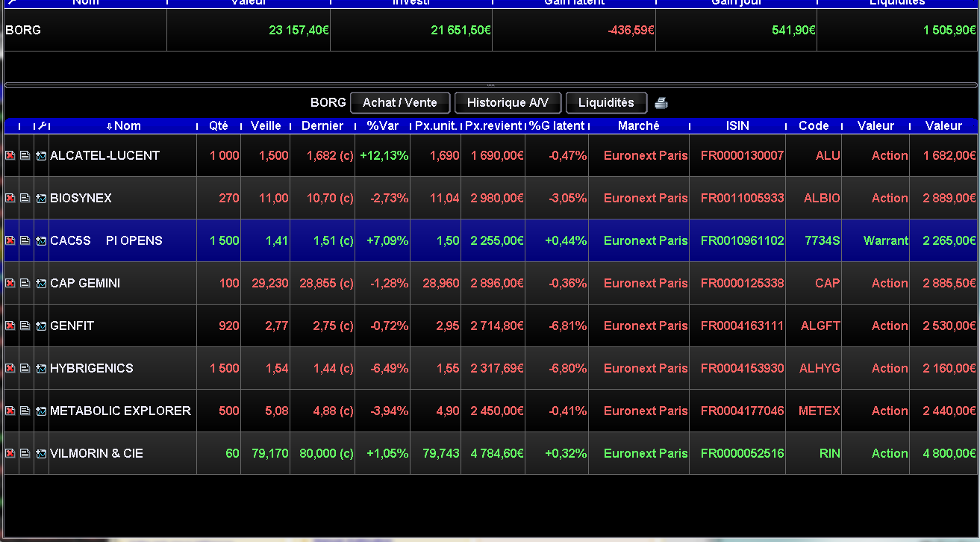This screenshot has width=980, height=542.
Task: Click invested amount 21 651,50€
Action: [x=461, y=31]
